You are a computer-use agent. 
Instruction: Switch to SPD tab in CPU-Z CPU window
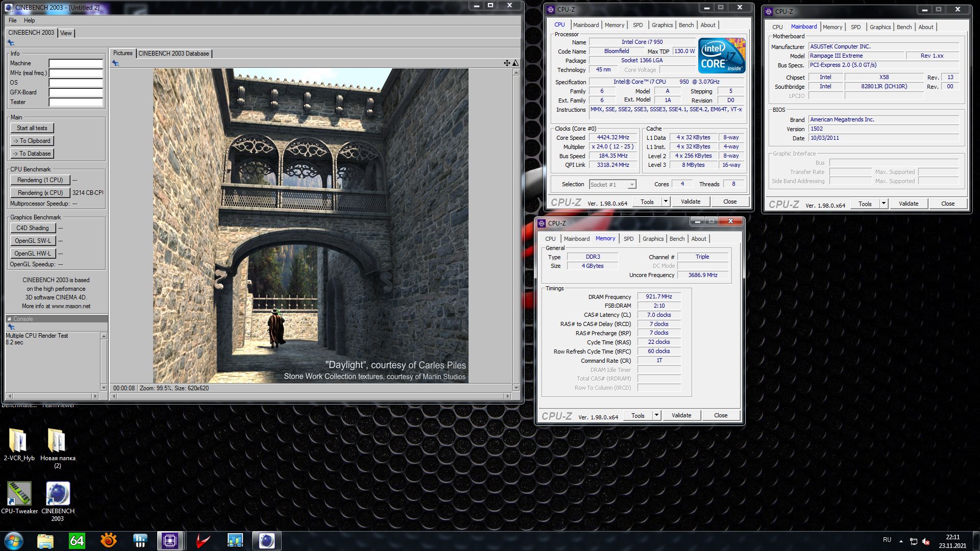638,25
